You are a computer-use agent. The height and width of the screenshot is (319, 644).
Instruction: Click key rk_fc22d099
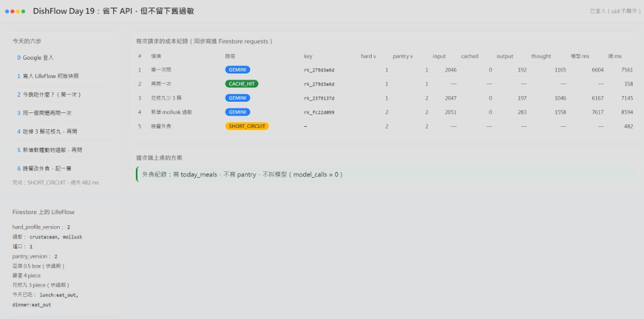(x=319, y=112)
